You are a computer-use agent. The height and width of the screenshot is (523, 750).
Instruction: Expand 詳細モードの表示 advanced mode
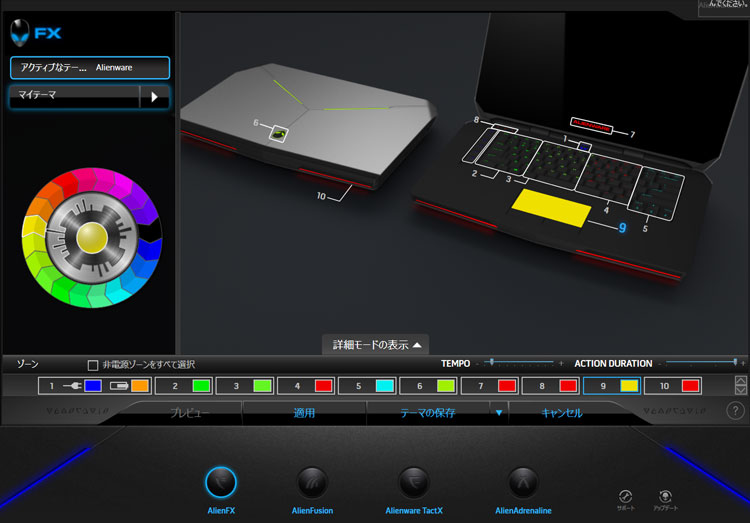point(376,345)
